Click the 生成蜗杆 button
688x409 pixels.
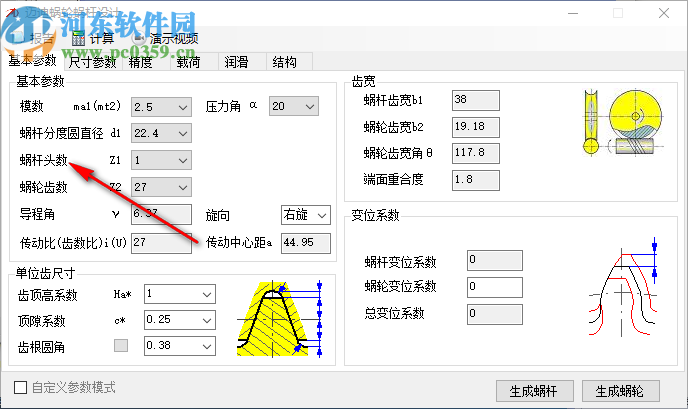tap(534, 391)
